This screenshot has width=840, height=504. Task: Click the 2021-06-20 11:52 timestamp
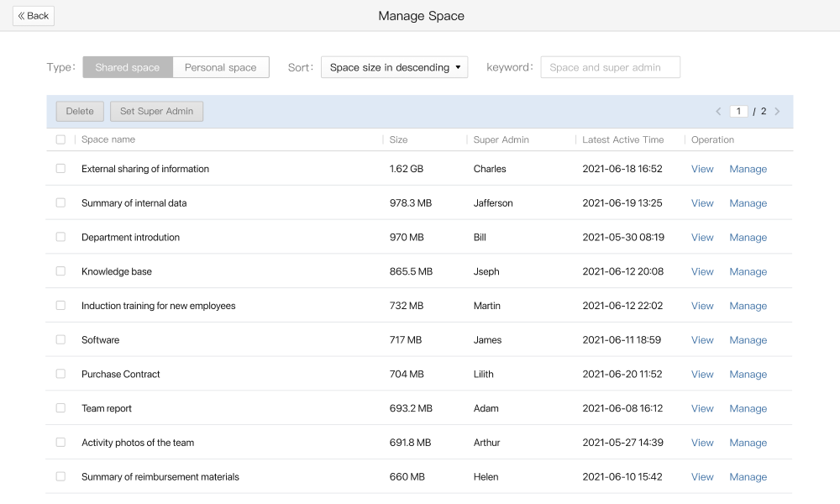(622, 375)
